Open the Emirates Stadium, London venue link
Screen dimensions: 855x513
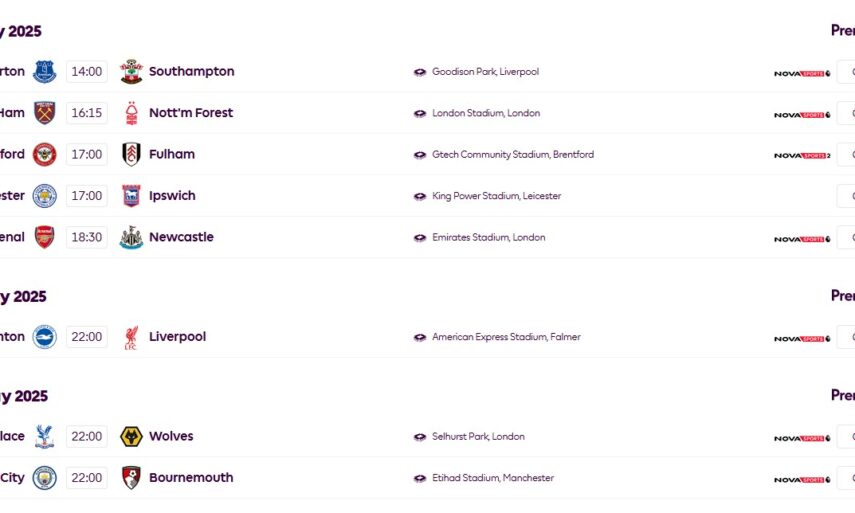click(488, 238)
